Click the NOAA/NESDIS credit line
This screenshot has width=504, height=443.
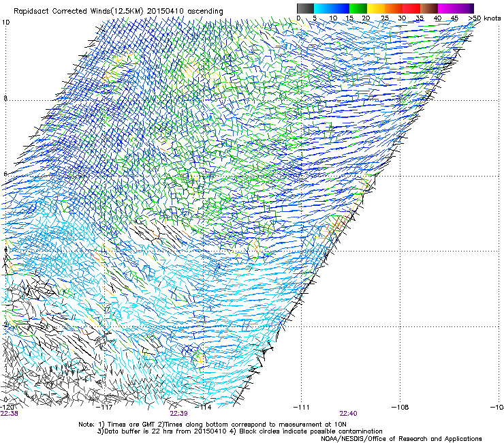(x=401, y=439)
